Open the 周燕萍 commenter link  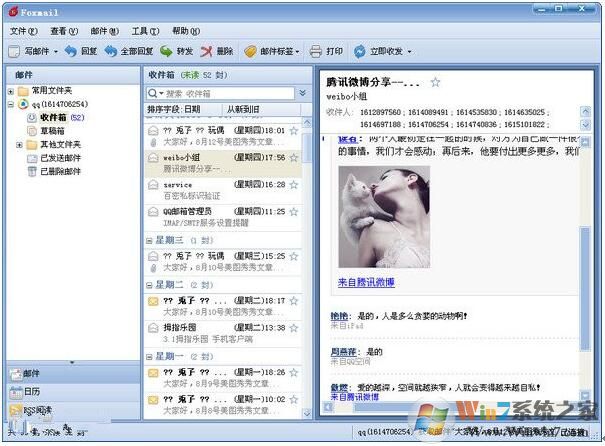(x=343, y=352)
